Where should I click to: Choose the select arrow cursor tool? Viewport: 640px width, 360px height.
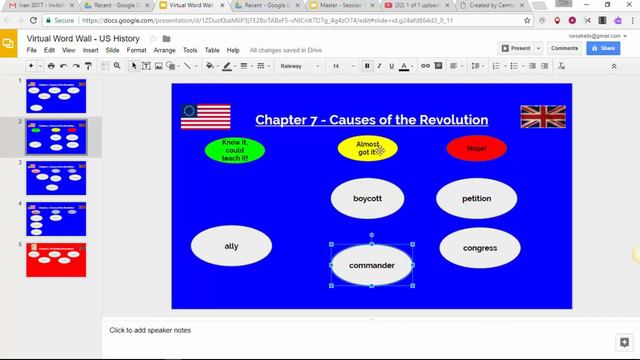pos(133,66)
